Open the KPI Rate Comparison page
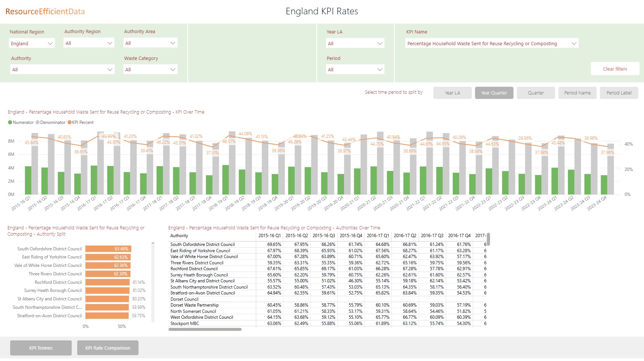Viewport: 644px width, 361px height. (108, 348)
